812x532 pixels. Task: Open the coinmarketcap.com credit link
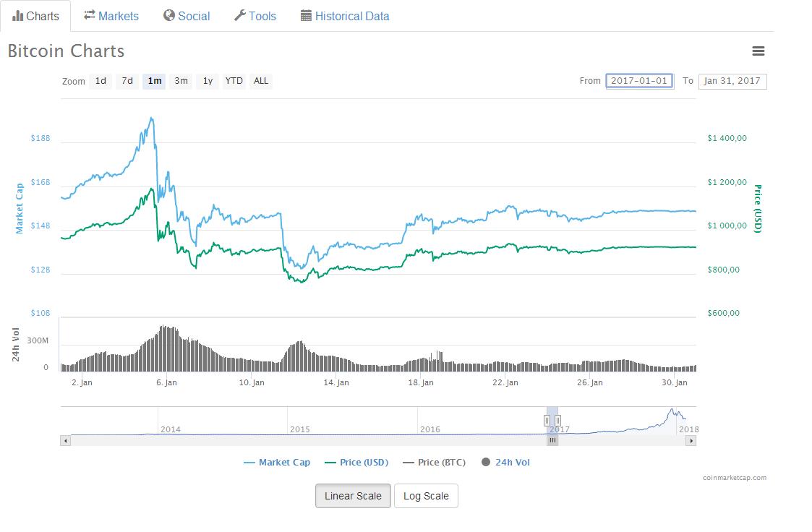(x=735, y=478)
